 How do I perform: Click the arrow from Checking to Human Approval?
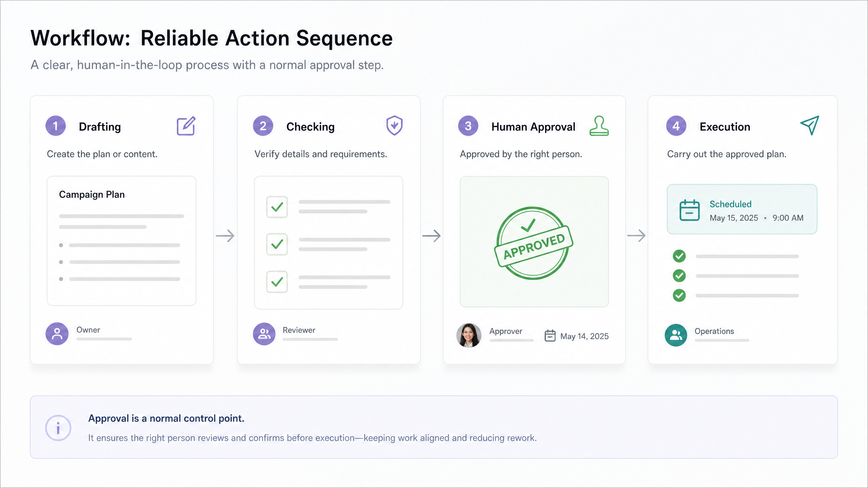(431, 236)
